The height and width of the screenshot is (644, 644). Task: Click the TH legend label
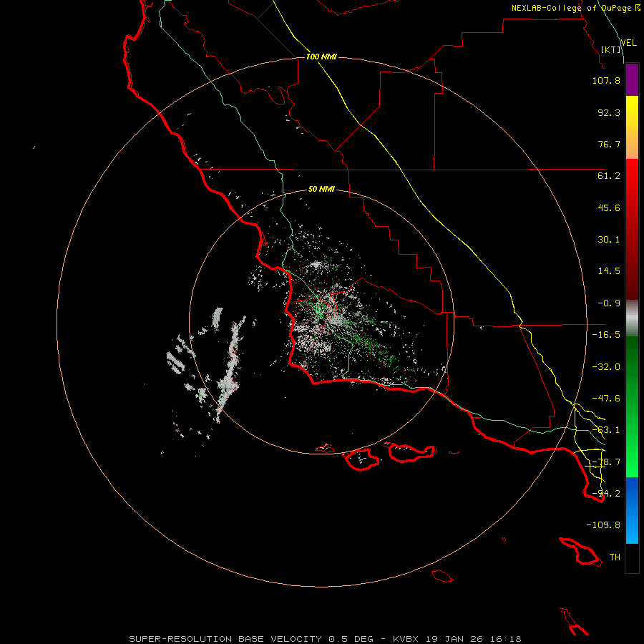click(x=615, y=557)
